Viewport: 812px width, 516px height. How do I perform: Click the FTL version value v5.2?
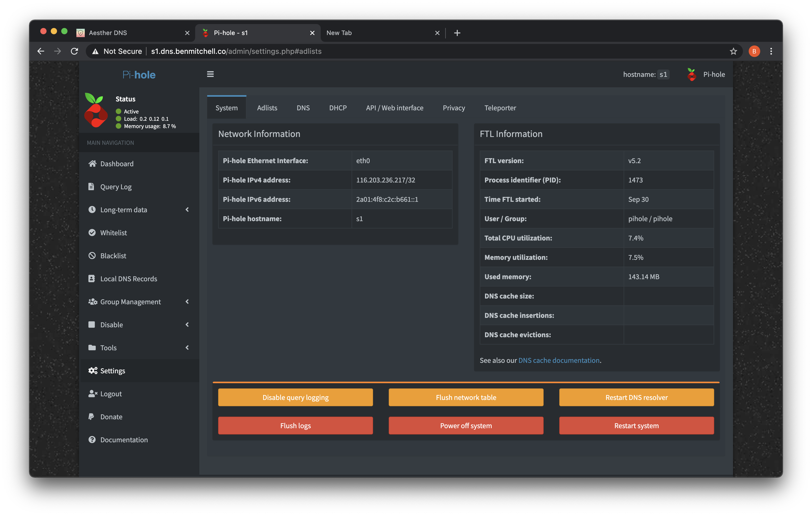[634, 160]
